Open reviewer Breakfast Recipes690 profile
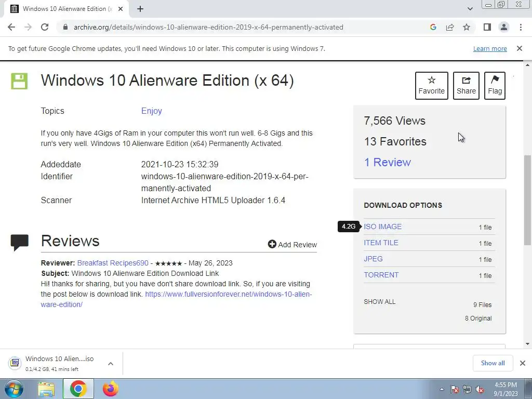Image resolution: width=532 pixels, height=399 pixels. pos(113,263)
